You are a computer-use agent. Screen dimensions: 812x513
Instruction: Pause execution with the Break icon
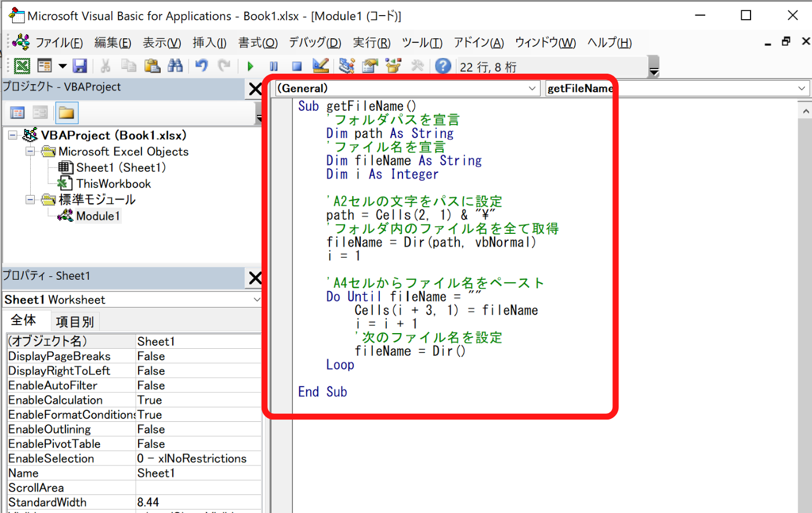(x=274, y=67)
